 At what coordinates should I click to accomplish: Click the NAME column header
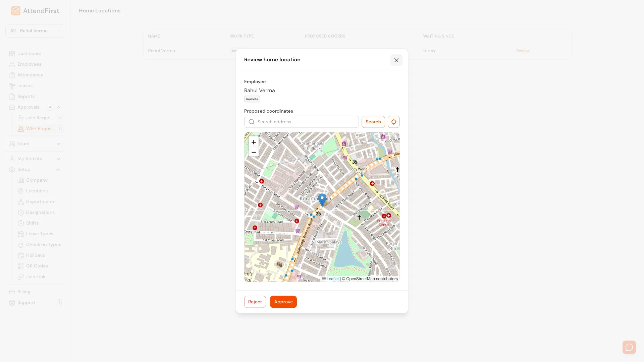154,36
